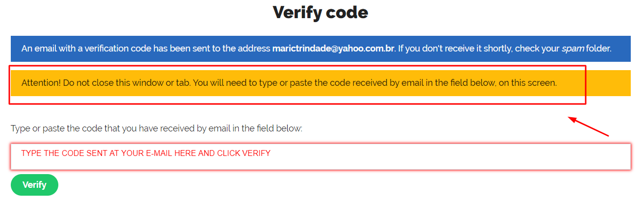
Task: Click the green Verify button
Action: point(34,185)
